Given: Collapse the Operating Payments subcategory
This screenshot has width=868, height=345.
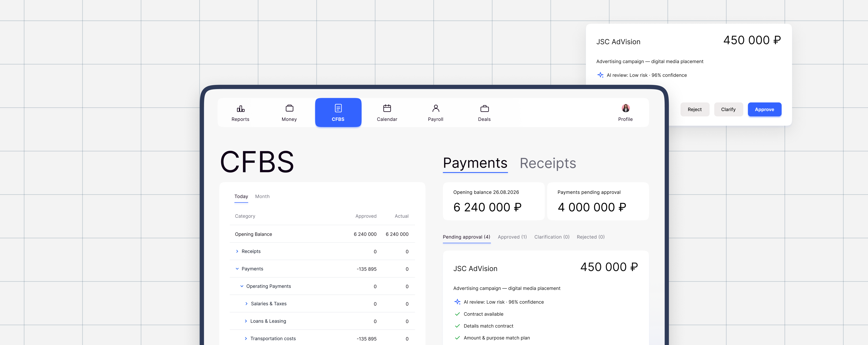Looking at the screenshot, I should pyautogui.click(x=242, y=286).
